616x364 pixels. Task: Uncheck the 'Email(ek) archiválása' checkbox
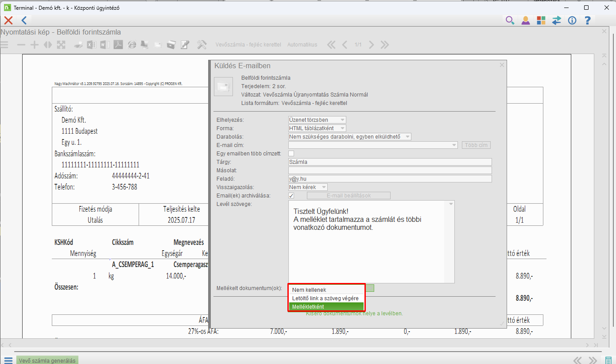pos(291,196)
